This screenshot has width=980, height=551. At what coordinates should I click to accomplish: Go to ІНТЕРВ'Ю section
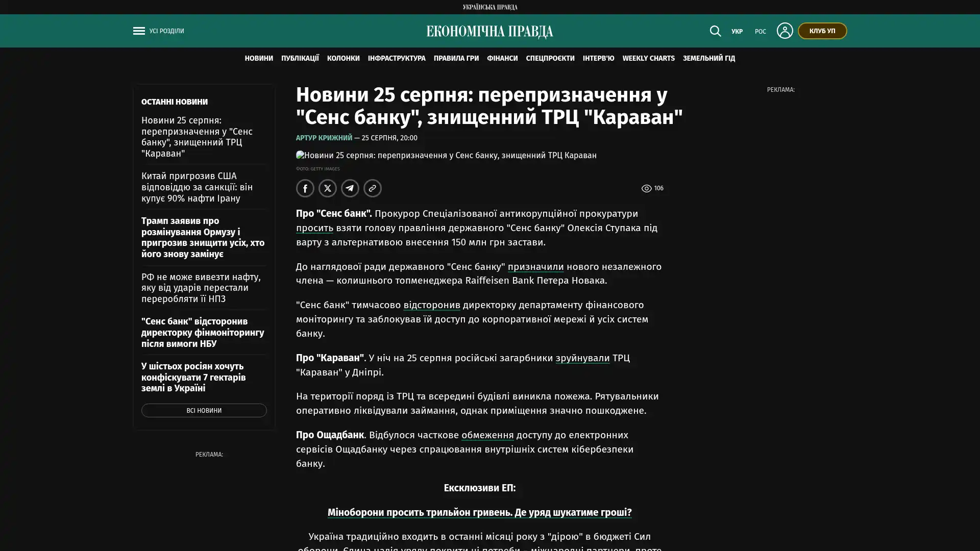(599, 59)
